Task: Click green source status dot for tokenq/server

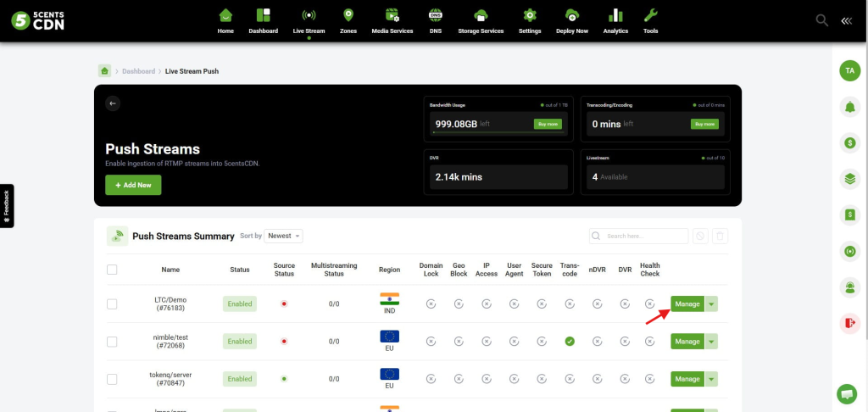Action: (284, 379)
